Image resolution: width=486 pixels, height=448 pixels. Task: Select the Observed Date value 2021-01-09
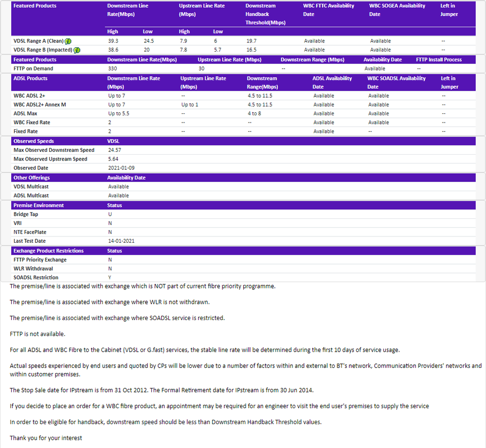click(x=121, y=168)
